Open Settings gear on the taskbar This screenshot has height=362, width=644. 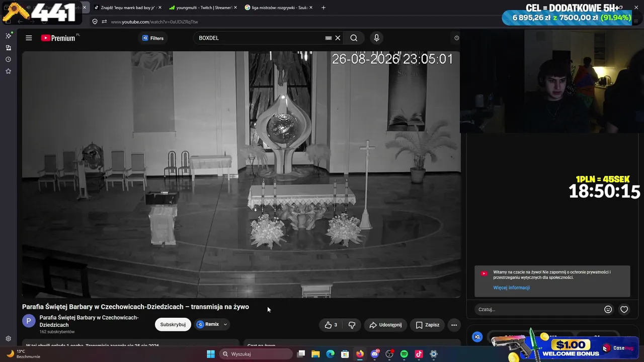434,354
